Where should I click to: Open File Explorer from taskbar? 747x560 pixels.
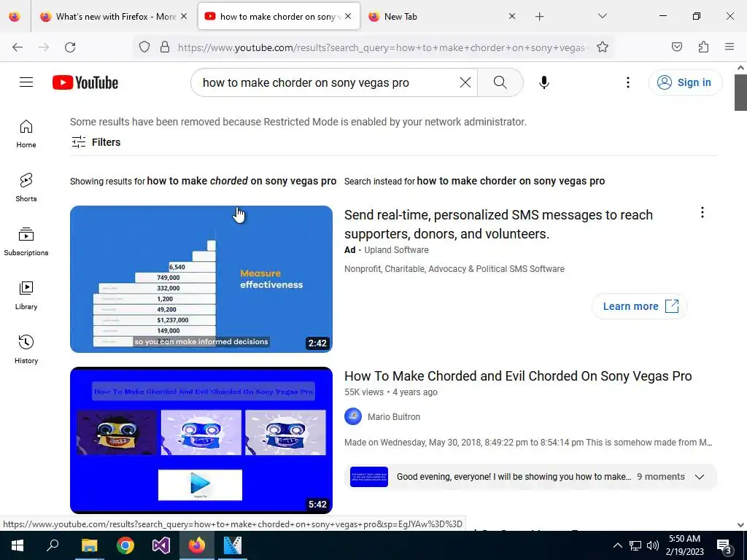click(x=89, y=545)
